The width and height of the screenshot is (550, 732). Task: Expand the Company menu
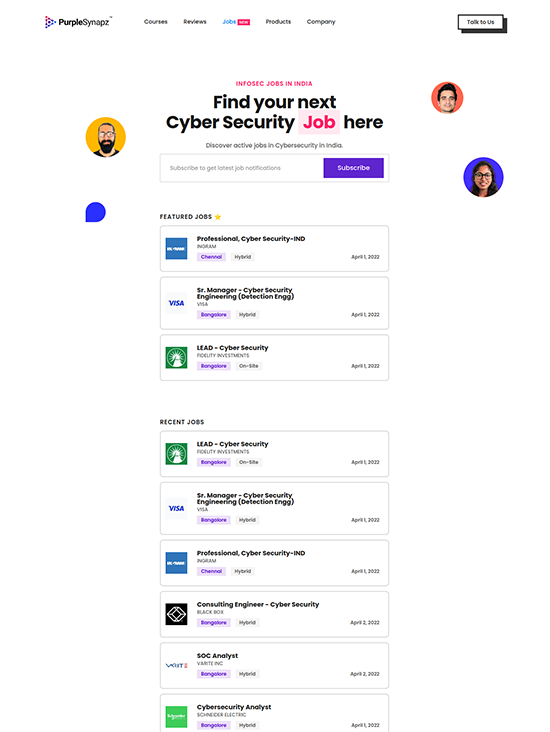(x=321, y=22)
